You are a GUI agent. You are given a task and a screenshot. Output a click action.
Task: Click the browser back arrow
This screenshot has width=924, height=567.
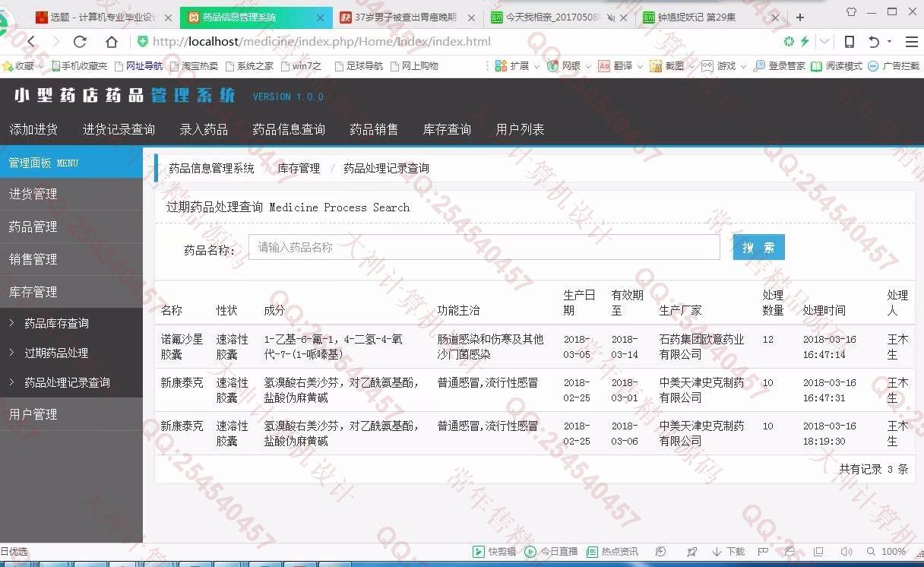(31, 42)
